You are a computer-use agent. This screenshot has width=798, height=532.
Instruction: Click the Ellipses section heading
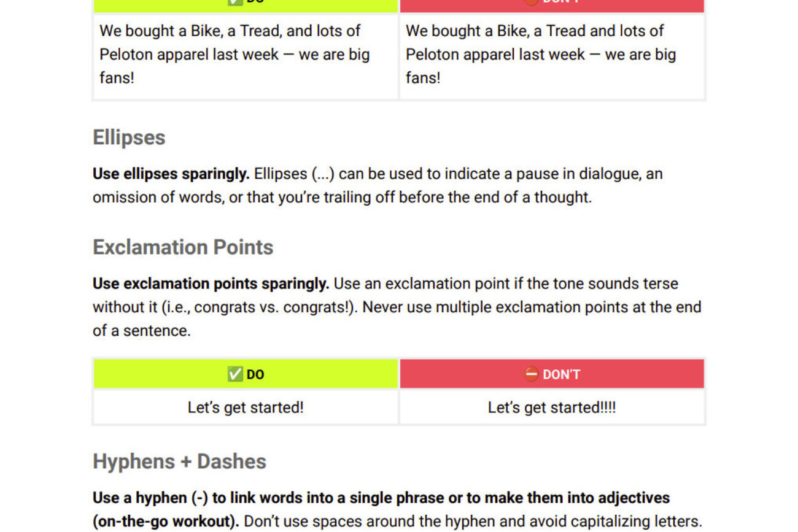129,137
